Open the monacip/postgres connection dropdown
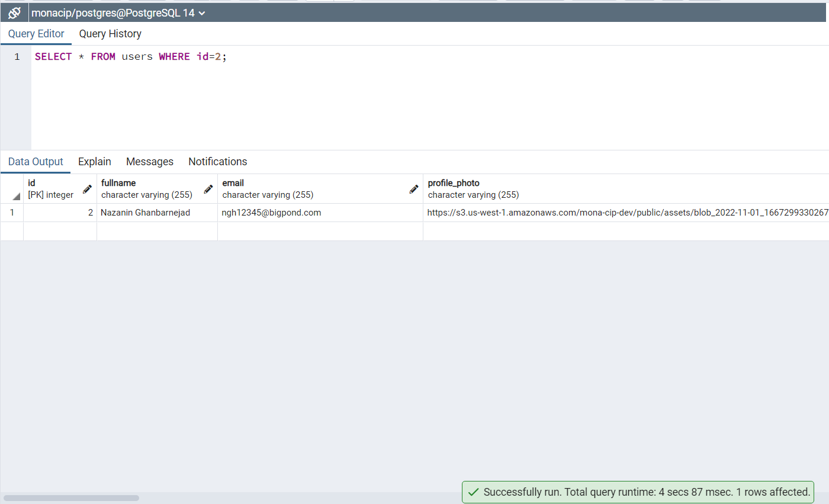829x504 pixels. [x=202, y=13]
